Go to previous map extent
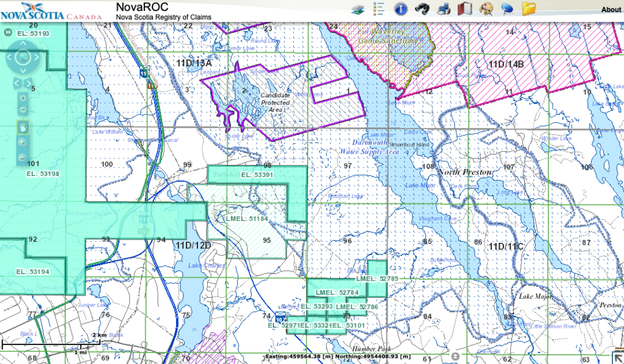Image resolution: width=624 pixels, height=364 pixels. [x=17, y=82]
